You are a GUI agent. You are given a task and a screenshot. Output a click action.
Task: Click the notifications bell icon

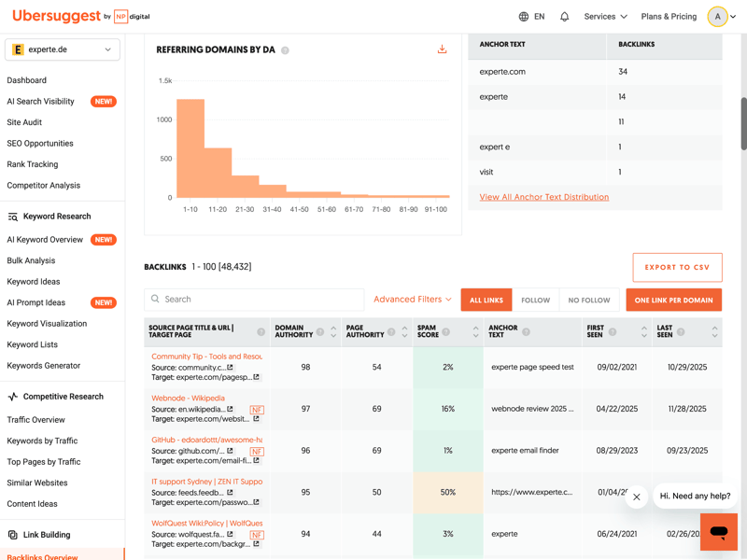click(564, 17)
